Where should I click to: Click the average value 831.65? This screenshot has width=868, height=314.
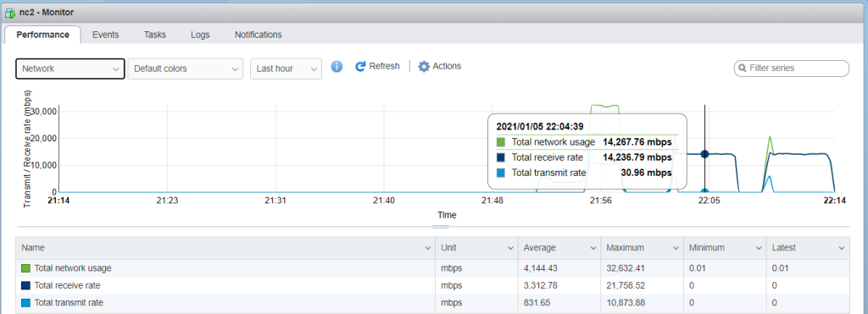[536, 302]
